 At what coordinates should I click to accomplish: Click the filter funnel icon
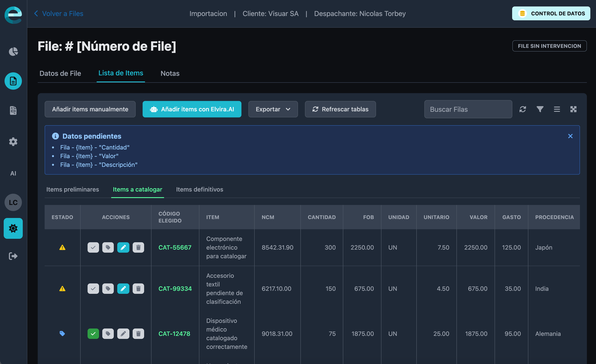coord(540,109)
